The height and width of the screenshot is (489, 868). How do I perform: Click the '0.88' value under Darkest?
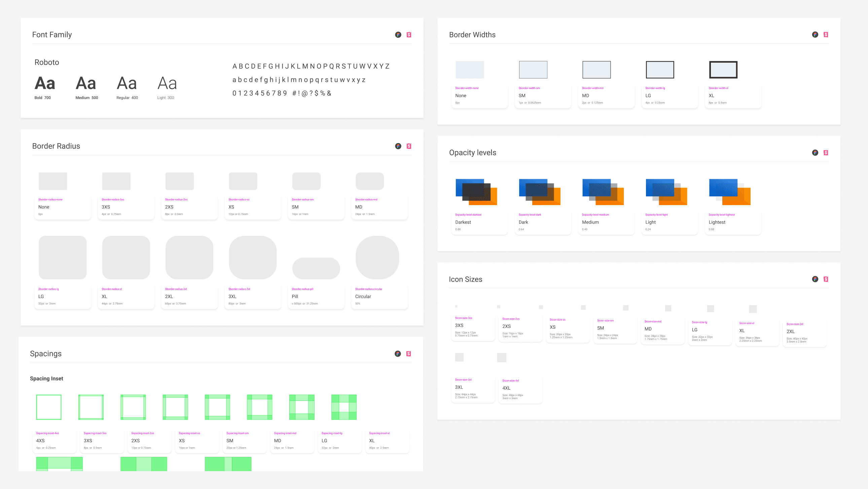point(458,229)
